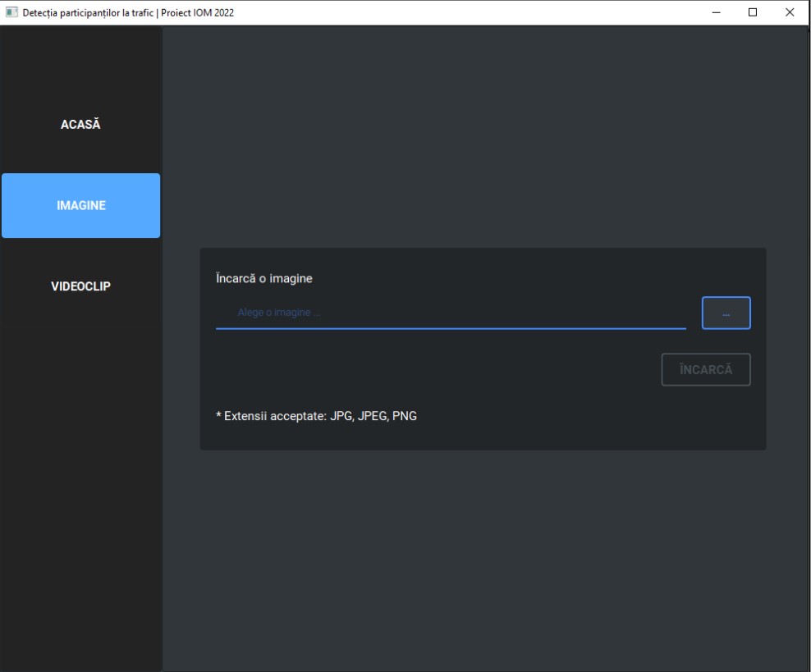Focus the 'Alege o imagine' field
Viewport: 811px width, 672px height.
click(x=450, y=313)
